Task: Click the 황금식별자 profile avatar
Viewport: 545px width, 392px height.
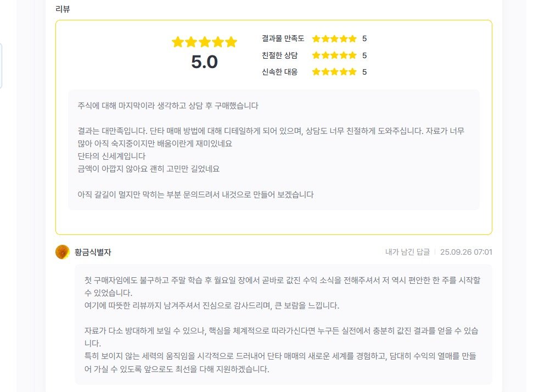Action: [63, 252]
